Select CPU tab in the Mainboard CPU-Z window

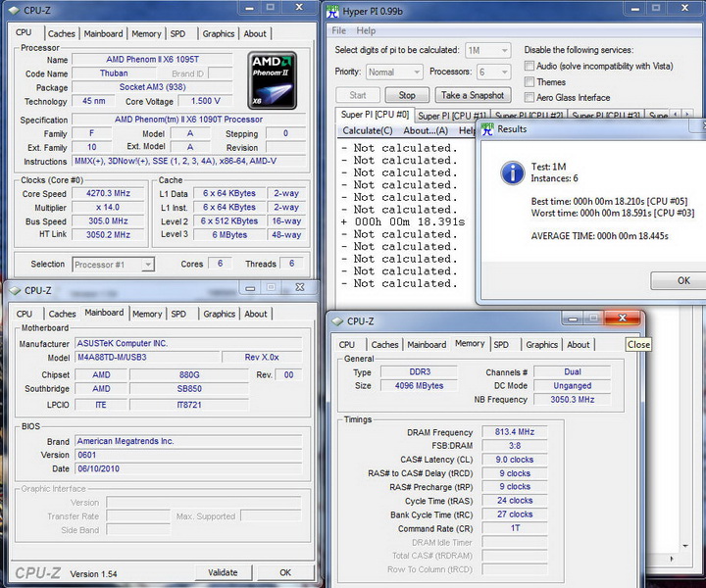(25, 314)
